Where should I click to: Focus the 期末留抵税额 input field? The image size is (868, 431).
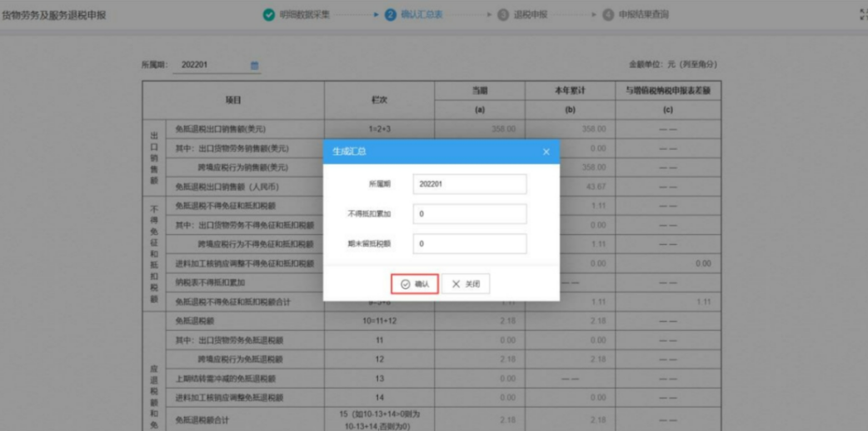(470, 243)
